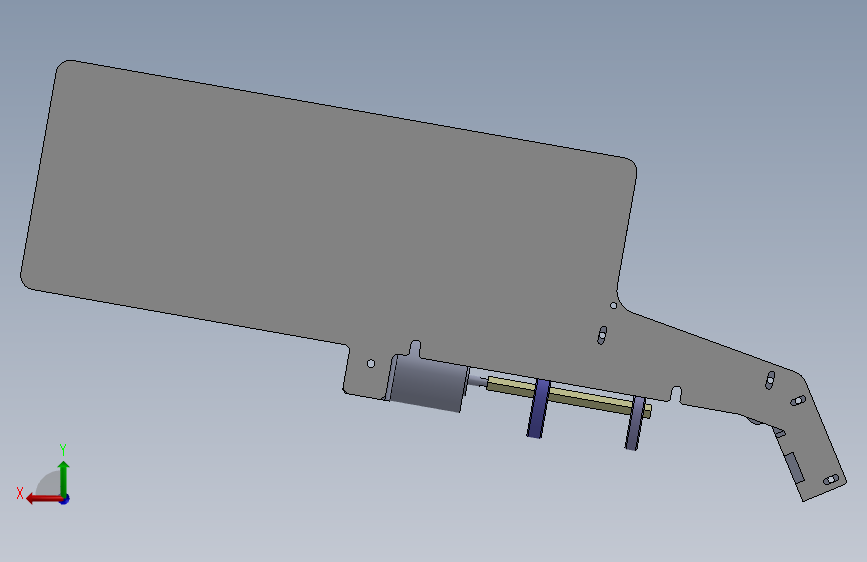Select the bright blue bracket on the rod
This screenshot has height=562, width=867.
point(538,409)
